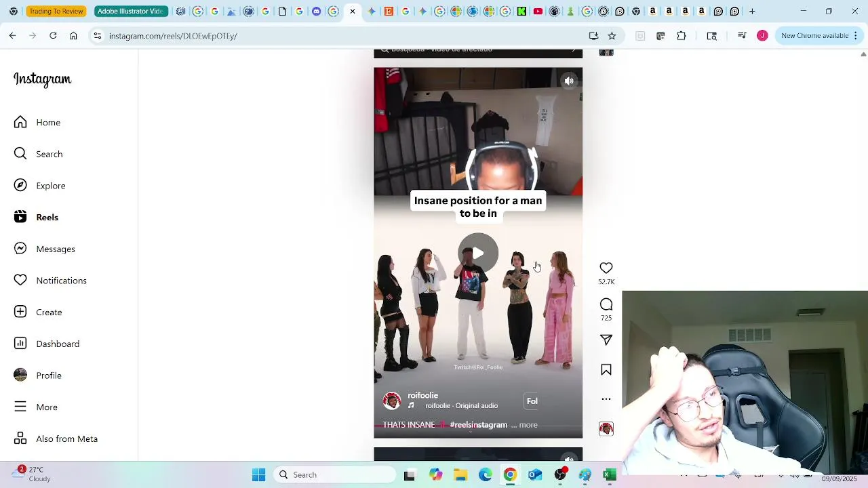
Task: Open comments on the reel
Action: (x=606, y=304)
